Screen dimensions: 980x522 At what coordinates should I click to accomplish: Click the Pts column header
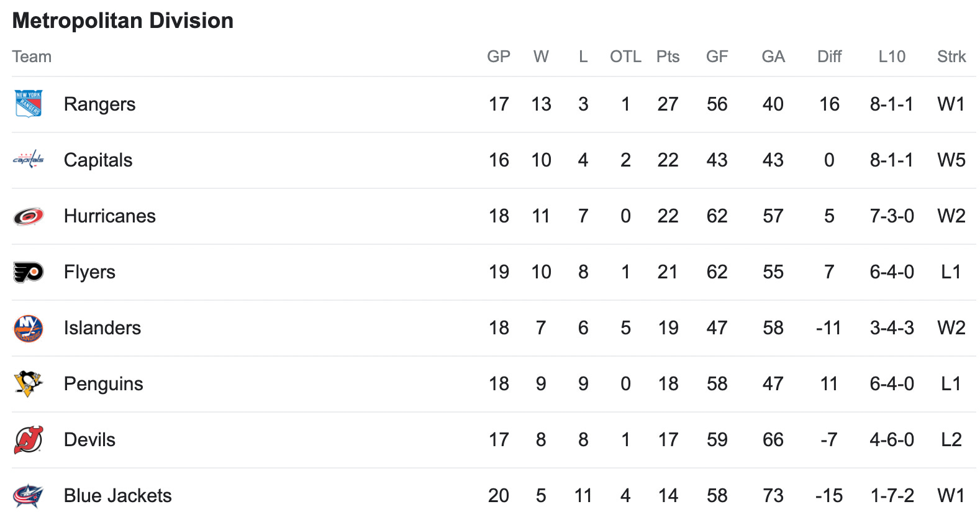point(668,57)
